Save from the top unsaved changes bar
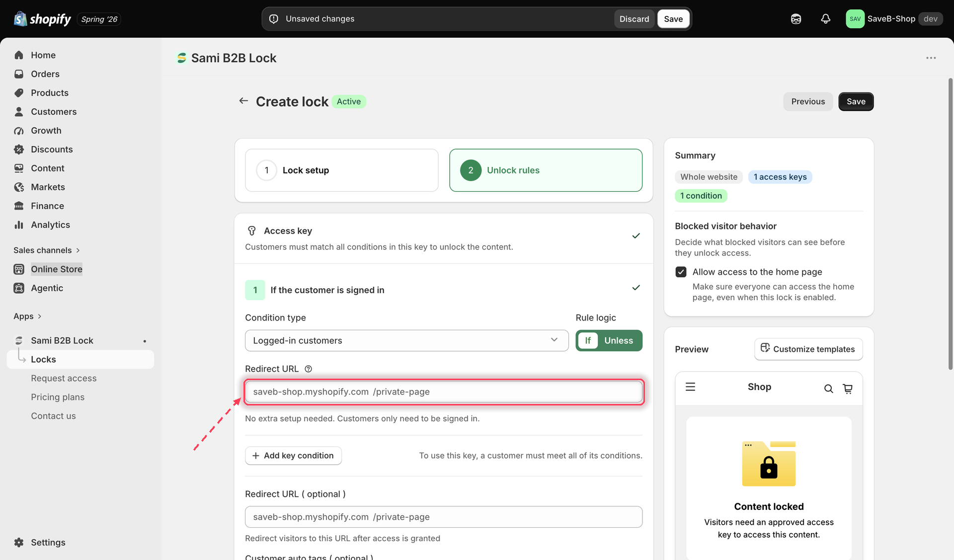Viewport: 954px width, 560px height. 673,19
